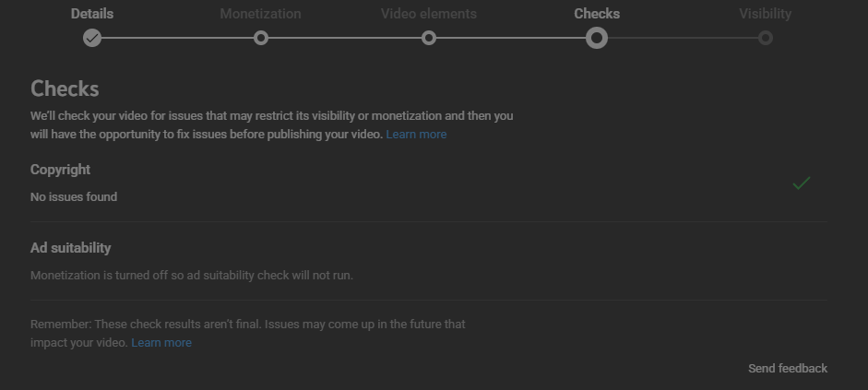Viewport: 868px width, 390px height.
Task: Go back to the Details step
Action: [92, 14]
